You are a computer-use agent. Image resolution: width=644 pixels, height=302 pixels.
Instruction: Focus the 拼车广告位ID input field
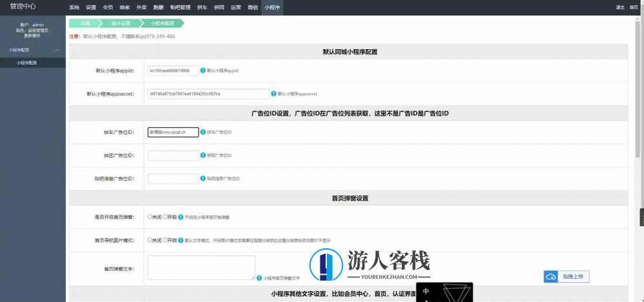173,132
